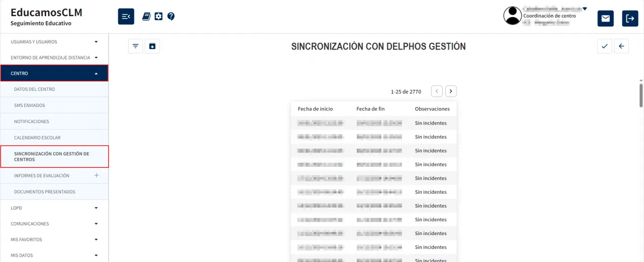Image resolution: width=644 pixels, height=262 pixels.
Task: Click the export icon next to filter
Action: pyautogui.click(x=152, y=46)
